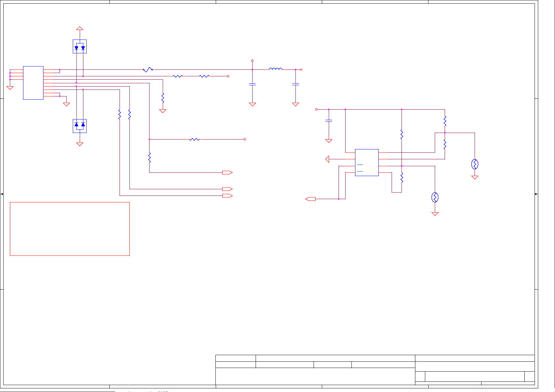
Task: Click the upward power arrow above the diode package
Action: [x=80, y=28]
